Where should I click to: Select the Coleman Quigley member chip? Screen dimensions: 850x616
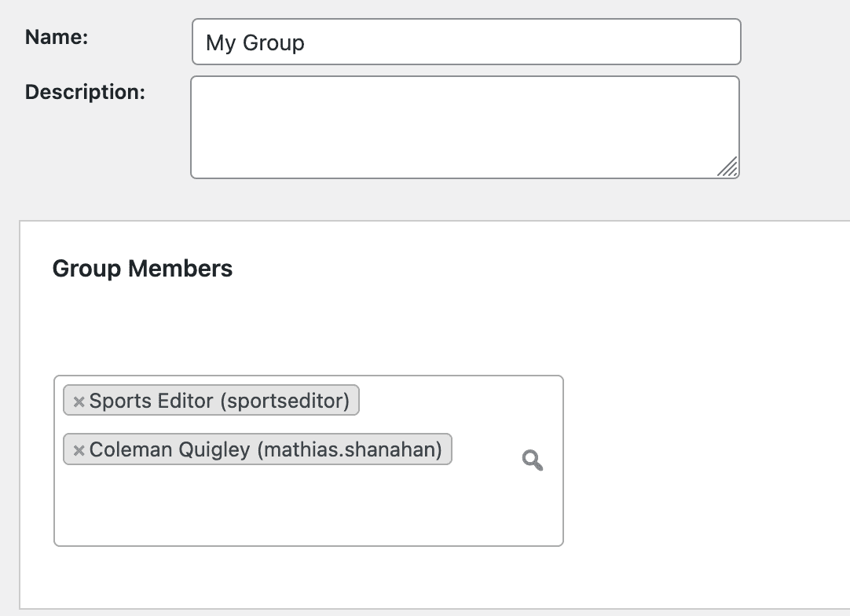tap(259, 449)
